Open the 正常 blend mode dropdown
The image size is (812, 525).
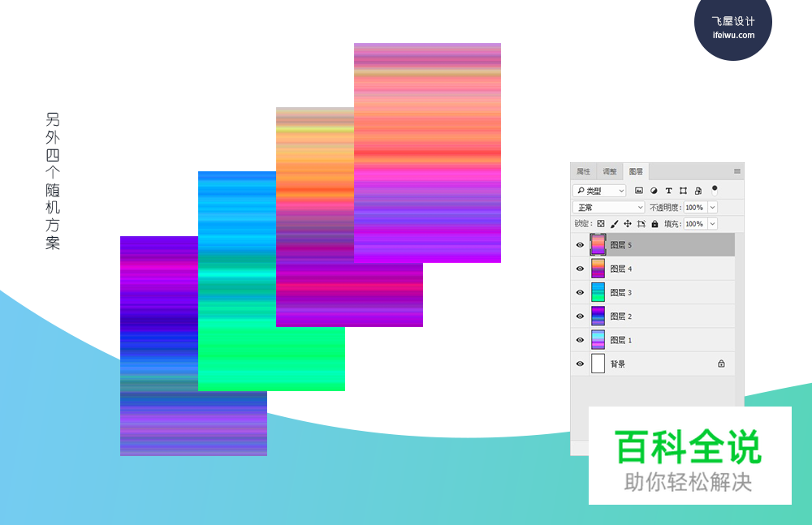click(608, 208)
